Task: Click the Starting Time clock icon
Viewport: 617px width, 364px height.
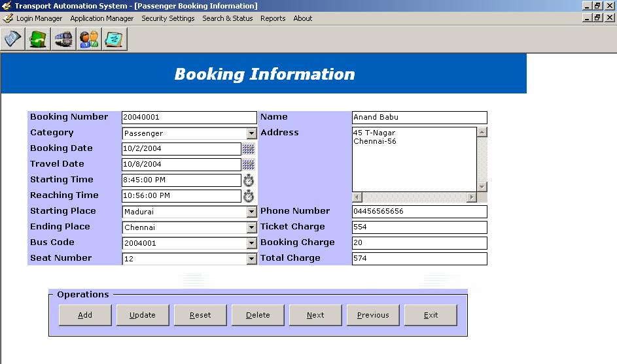Action: tap(249, 180)
